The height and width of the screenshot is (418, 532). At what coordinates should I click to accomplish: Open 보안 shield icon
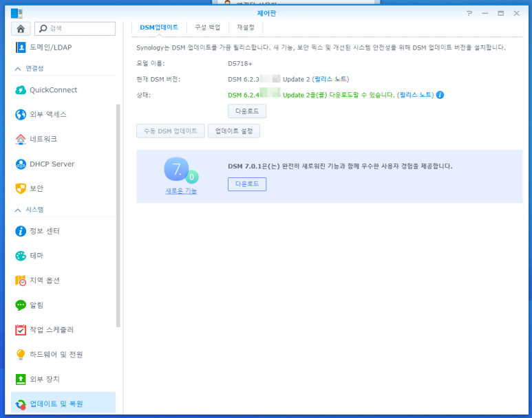(x=21, y=188)
